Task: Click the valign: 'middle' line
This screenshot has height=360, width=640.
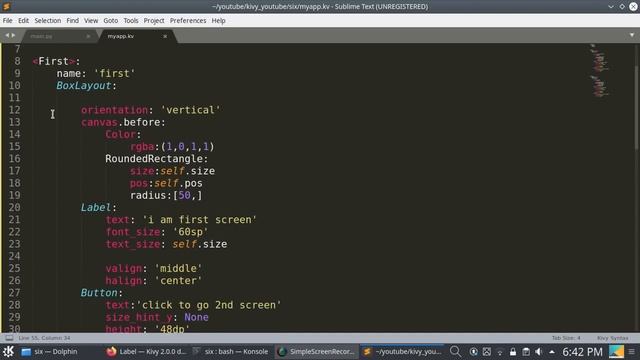Action: pyautogui.click(x=154, y=269)
